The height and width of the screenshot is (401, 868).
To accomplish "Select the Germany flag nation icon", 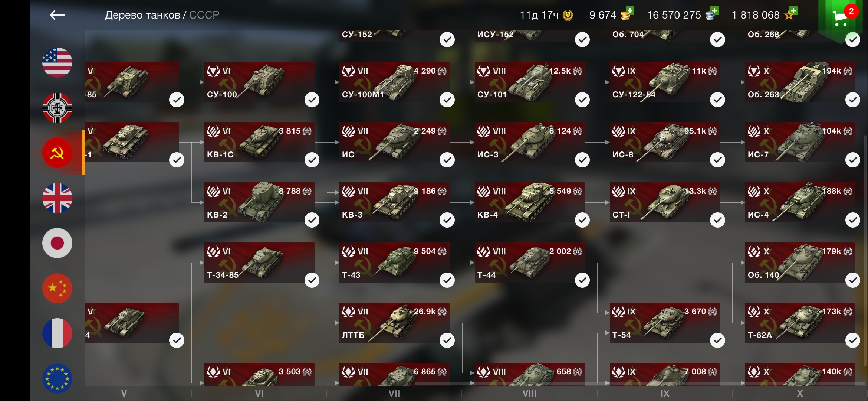I will [57, 108].
